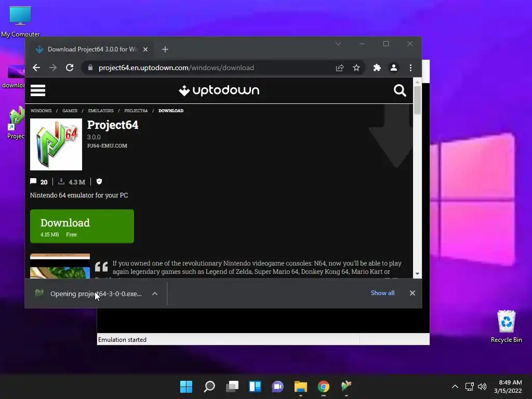Click the Chrome taskbar icon
This screenshot has height=399, width=532.
[x=323, y=387]
